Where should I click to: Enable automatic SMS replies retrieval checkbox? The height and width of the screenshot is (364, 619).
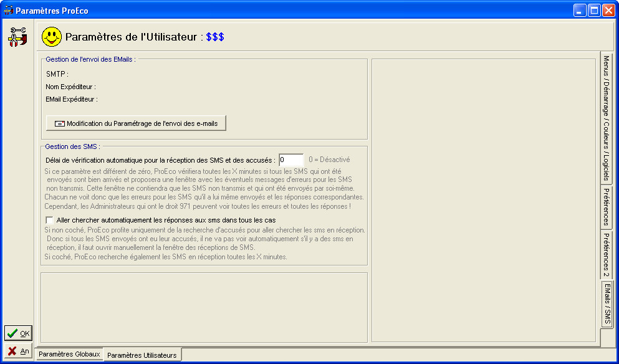click(49, 220)
